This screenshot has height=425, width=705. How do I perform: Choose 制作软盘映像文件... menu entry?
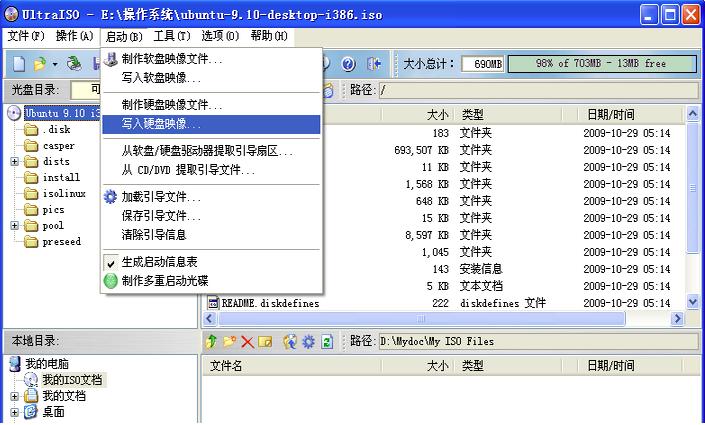pos(211,59)
